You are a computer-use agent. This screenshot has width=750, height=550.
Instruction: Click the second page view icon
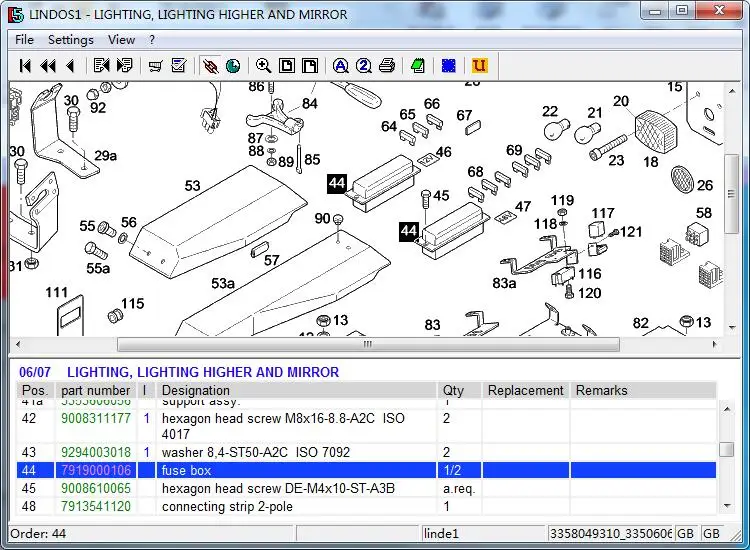point(310,66)
